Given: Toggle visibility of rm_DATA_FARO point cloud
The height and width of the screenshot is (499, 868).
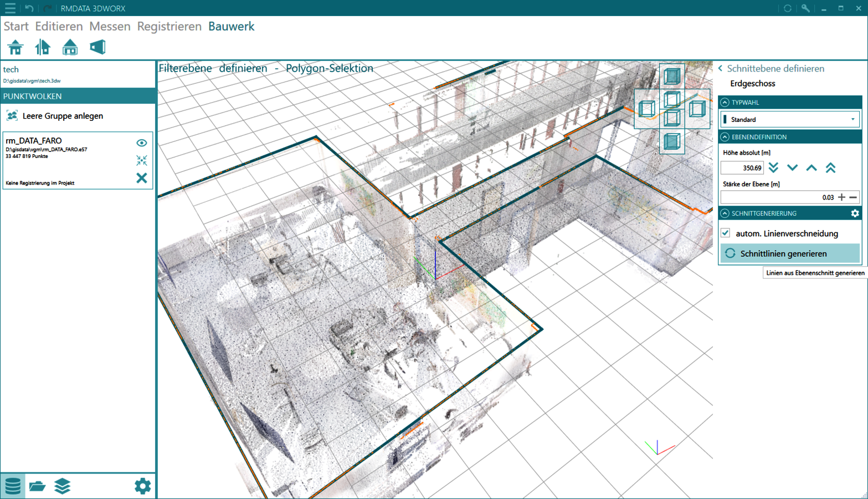Looking at the screenshot, I should tap(142, 143).
